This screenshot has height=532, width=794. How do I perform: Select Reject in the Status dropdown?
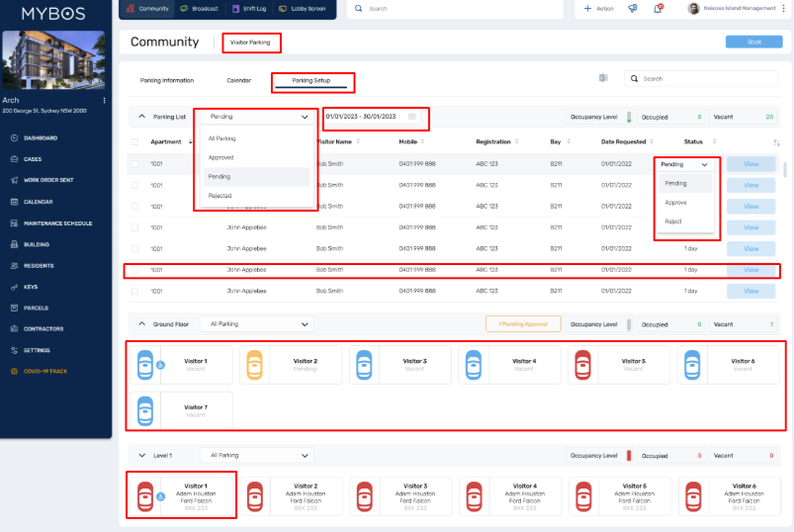[x=673, y=222]
